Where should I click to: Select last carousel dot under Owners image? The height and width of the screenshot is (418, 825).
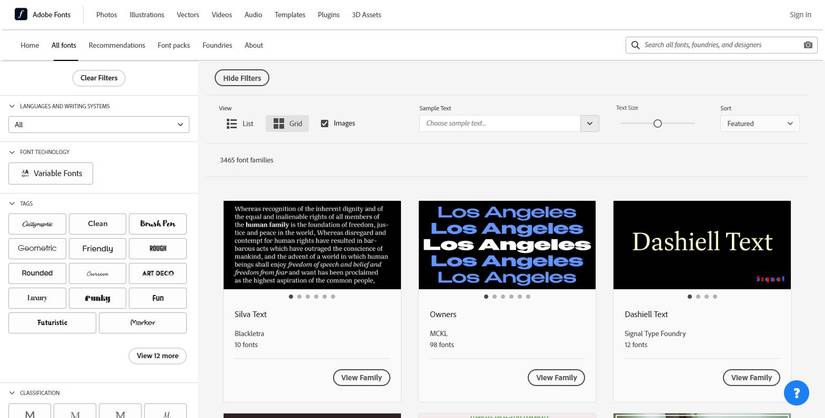(528, 297)
